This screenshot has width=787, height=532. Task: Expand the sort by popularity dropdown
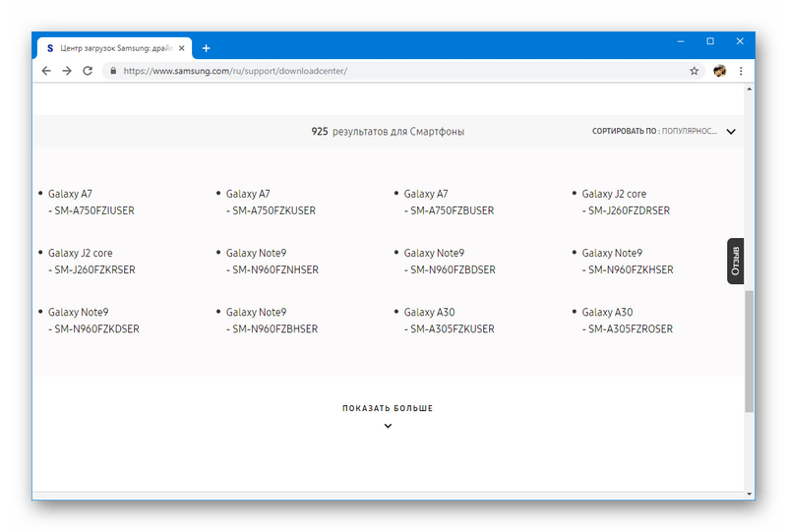click(663, 131)
